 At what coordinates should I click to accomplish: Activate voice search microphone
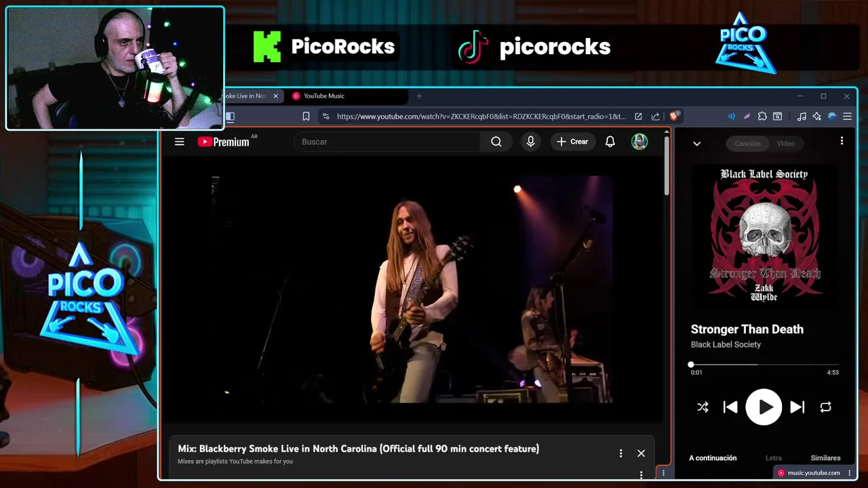pos(530,142)
